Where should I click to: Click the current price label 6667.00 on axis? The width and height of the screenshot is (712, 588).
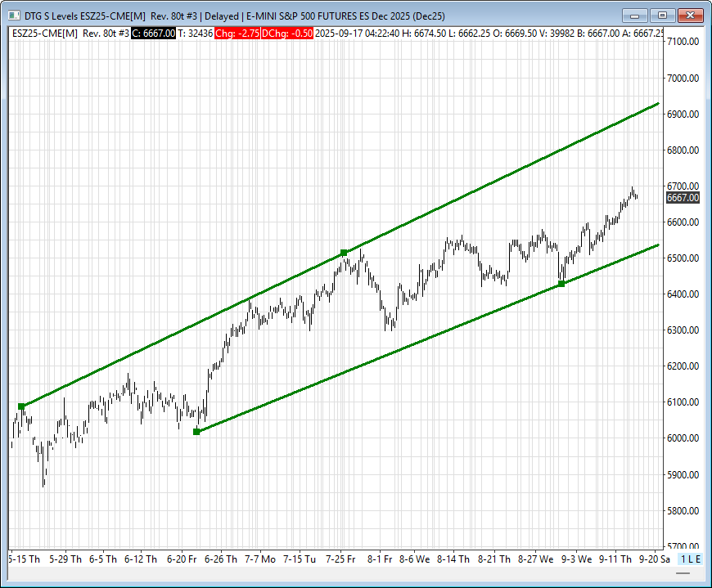[683, 198]
